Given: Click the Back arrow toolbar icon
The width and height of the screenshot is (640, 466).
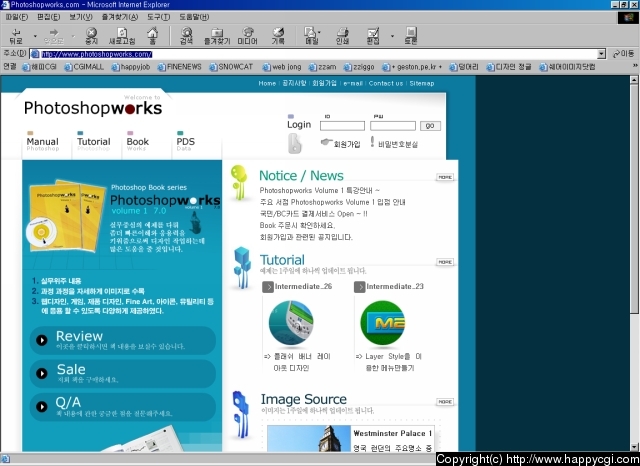Looking at the screenshot, I should (x=16, y=36).
